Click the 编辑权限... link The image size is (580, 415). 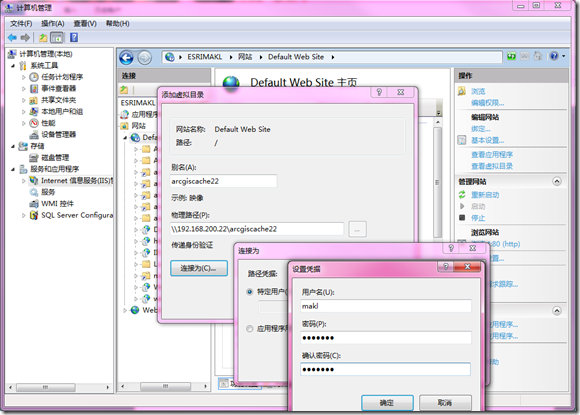pyautogui.click(x=487, y=103)
